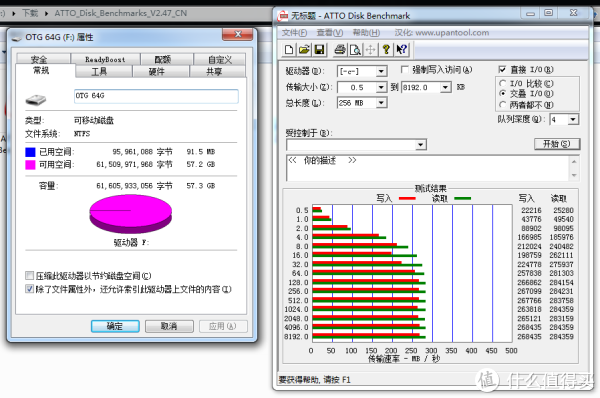Image resolution: width=600 pixels, height=398 pixels.
Task: Select the I/O 比较 radio button
Action: tap(503, 83)
